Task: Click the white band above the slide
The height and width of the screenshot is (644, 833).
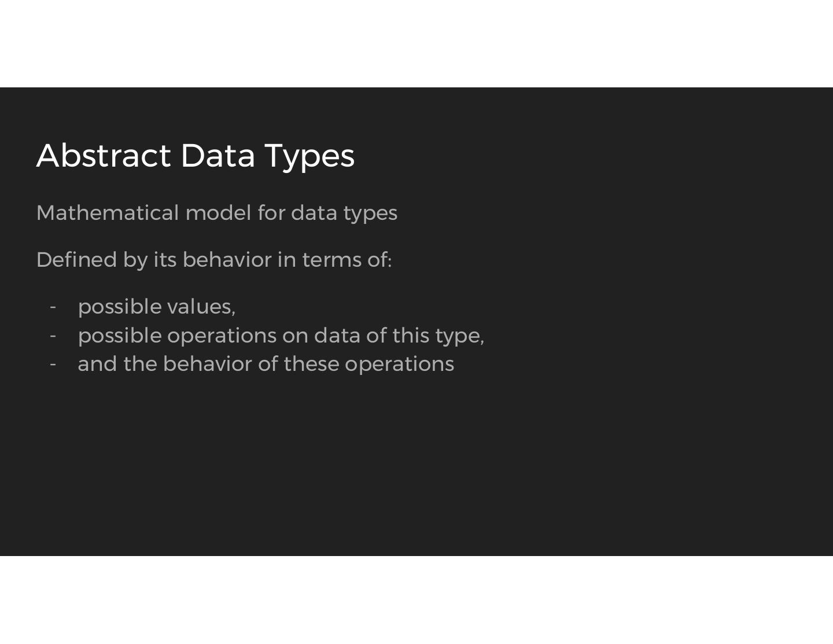Action: (417, 43)
